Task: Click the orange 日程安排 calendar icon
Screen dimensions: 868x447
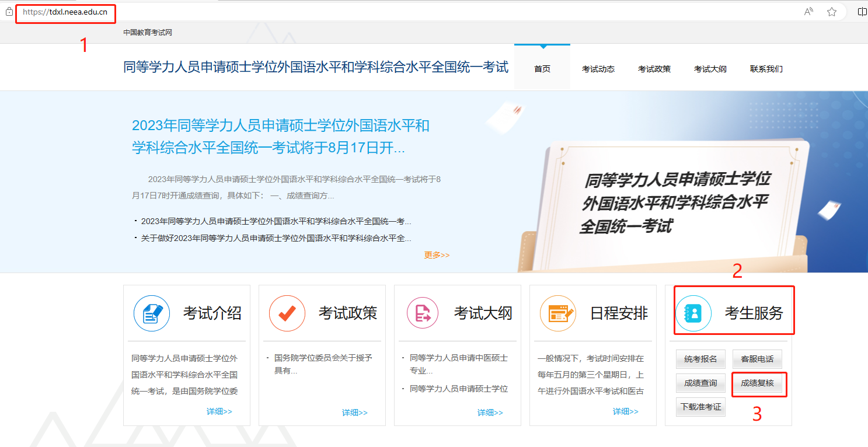Action: tap(558, 313)
